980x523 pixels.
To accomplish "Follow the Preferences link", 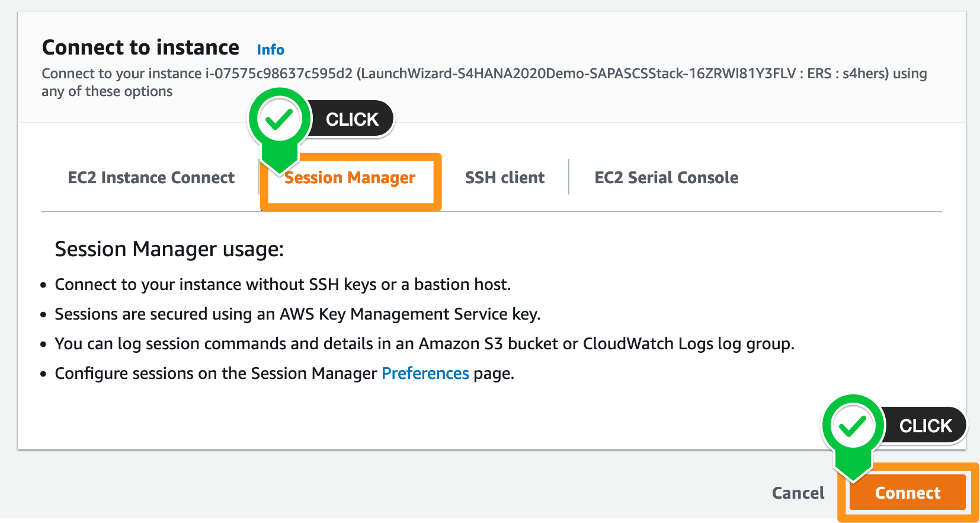I will (x=425, y=374).
